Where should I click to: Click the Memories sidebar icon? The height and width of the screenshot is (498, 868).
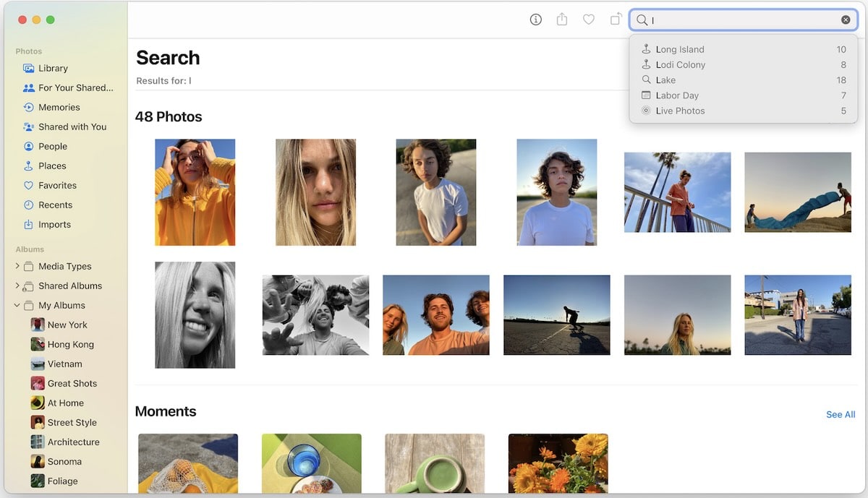coord(29,107)
